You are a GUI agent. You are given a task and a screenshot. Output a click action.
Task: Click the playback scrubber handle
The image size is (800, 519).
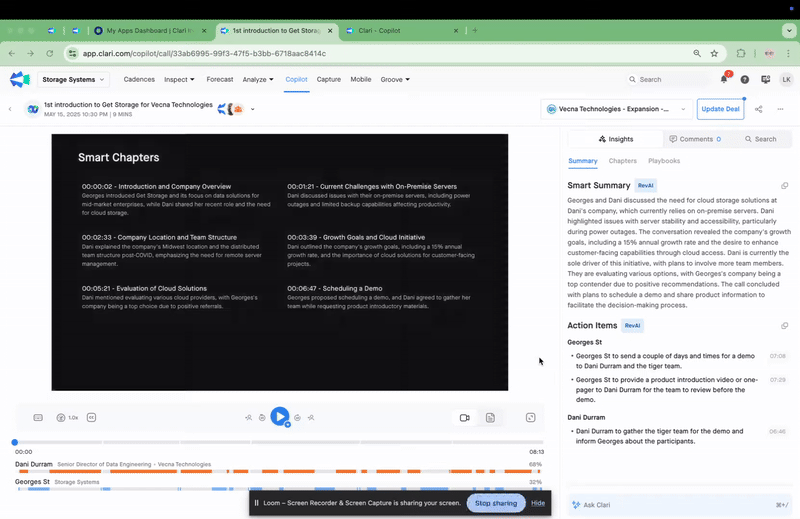(15, 442)
